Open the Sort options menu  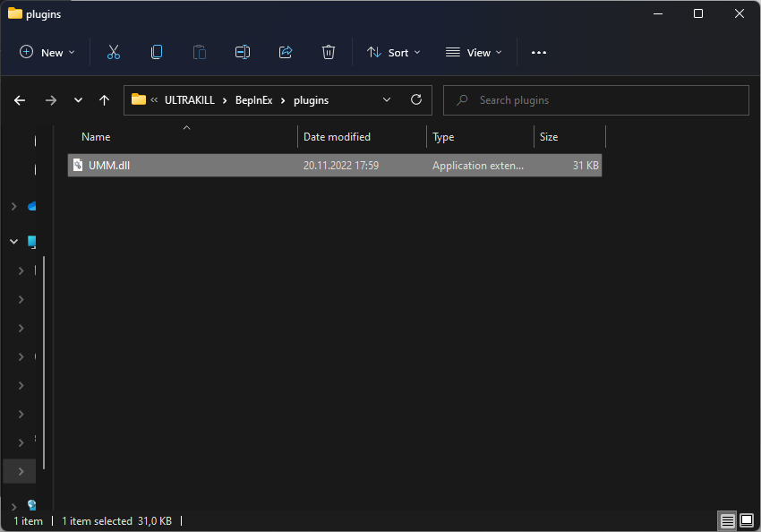tap(394, 53)
